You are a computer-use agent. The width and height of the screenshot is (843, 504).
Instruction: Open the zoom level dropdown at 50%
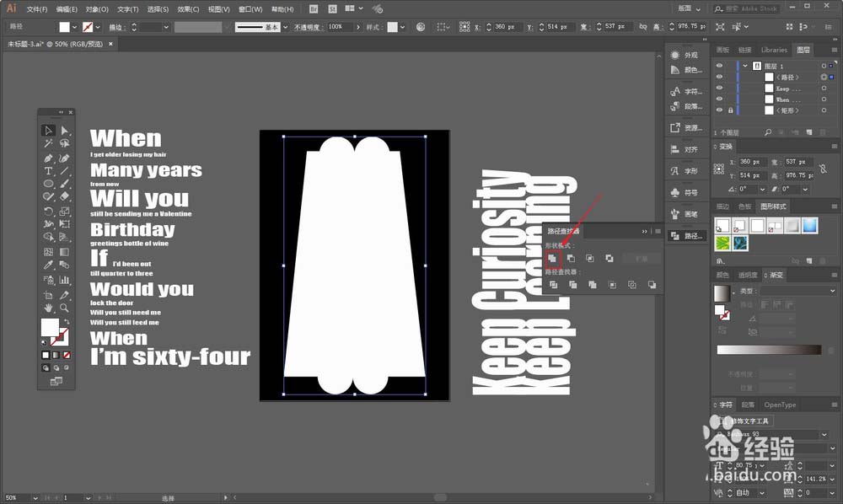pyautogui.click(x=35, y=498)
